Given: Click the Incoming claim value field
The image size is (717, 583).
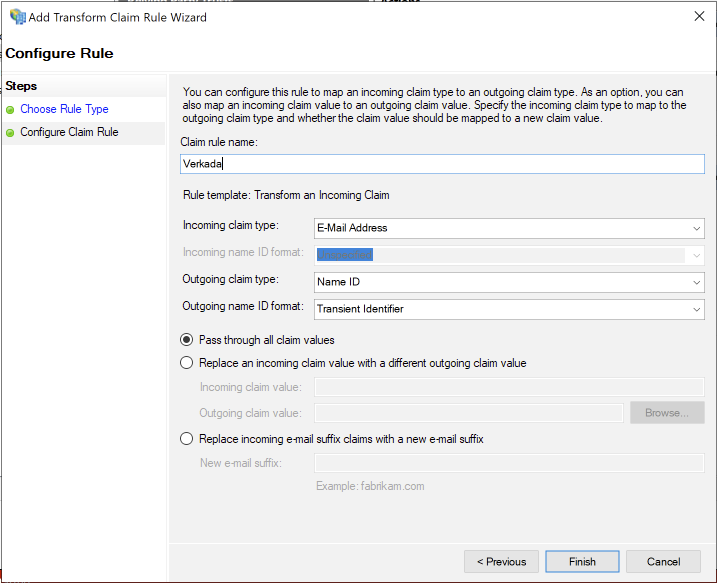Looking at the screenshot, I should point(509,387).
